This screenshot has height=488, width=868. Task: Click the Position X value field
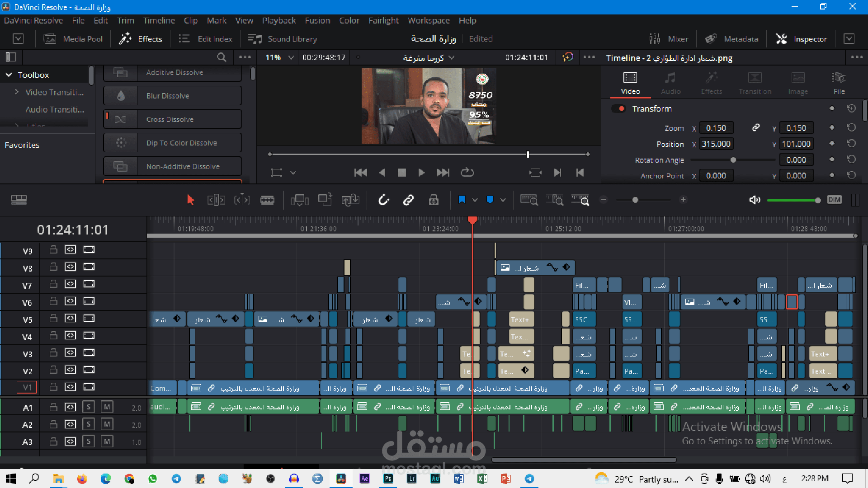(x=716, y=144)
